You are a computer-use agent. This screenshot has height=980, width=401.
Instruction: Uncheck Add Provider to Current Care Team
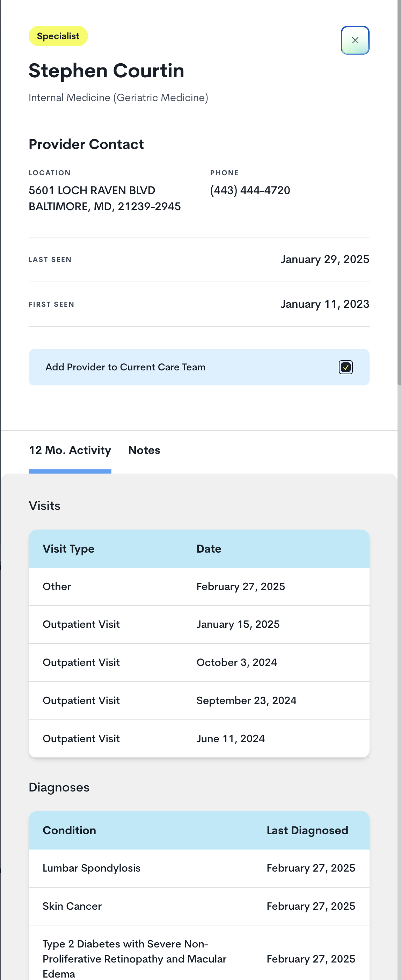click(345, 367)
